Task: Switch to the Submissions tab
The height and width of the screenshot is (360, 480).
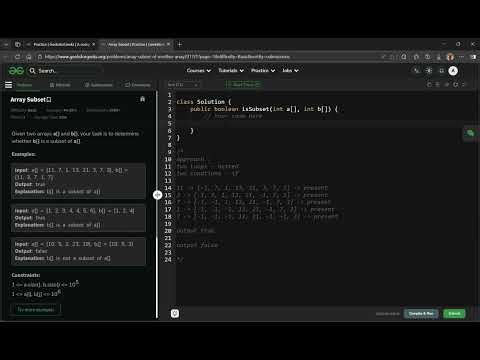Action: click(x=99, y=85)
